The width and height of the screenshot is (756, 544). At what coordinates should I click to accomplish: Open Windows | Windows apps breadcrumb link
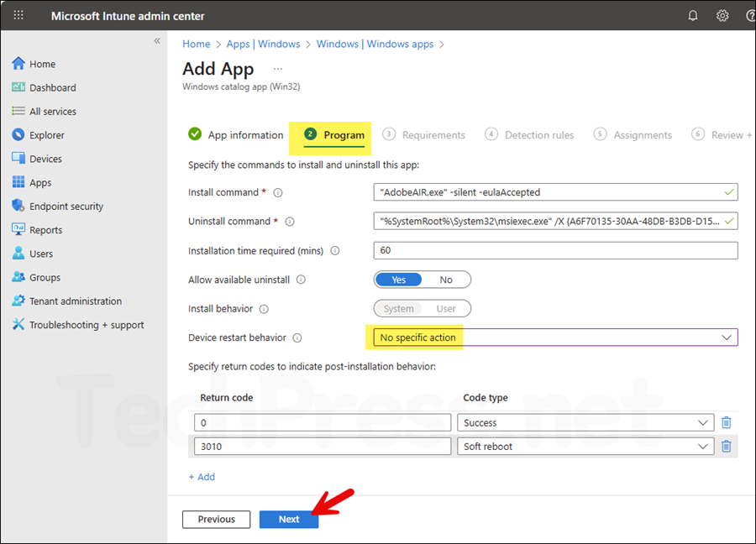(375, 44)
